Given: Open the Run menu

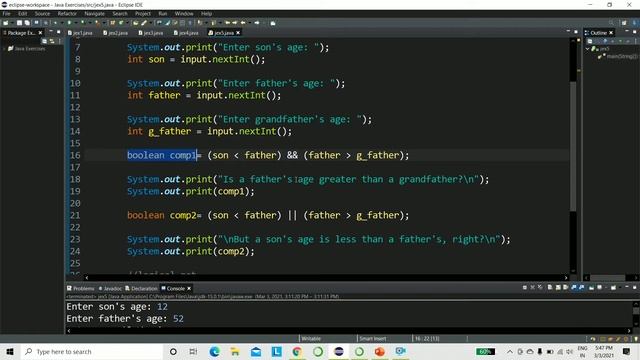Looking at the screenshot, I should (x=162, y=13).
